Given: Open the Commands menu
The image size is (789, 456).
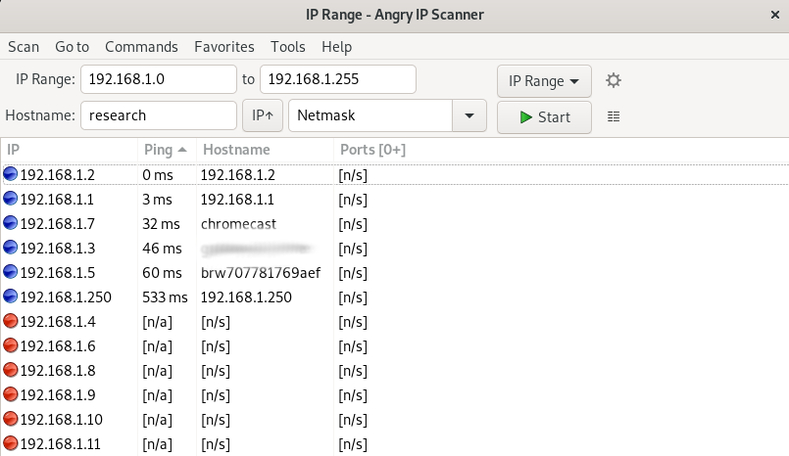Looking at the screenshot, I should point(141,47).
